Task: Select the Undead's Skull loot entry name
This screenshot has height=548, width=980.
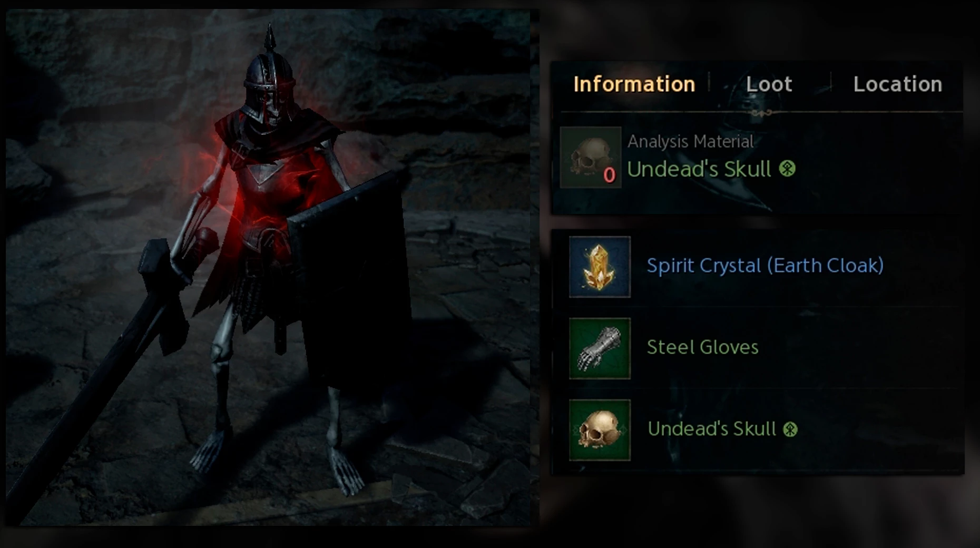Action: pos(711,429)
